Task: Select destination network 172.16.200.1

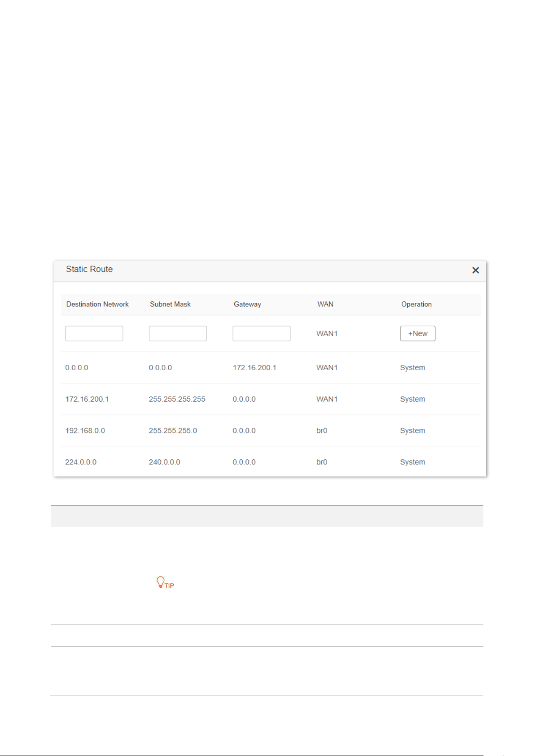Action: 87,399
